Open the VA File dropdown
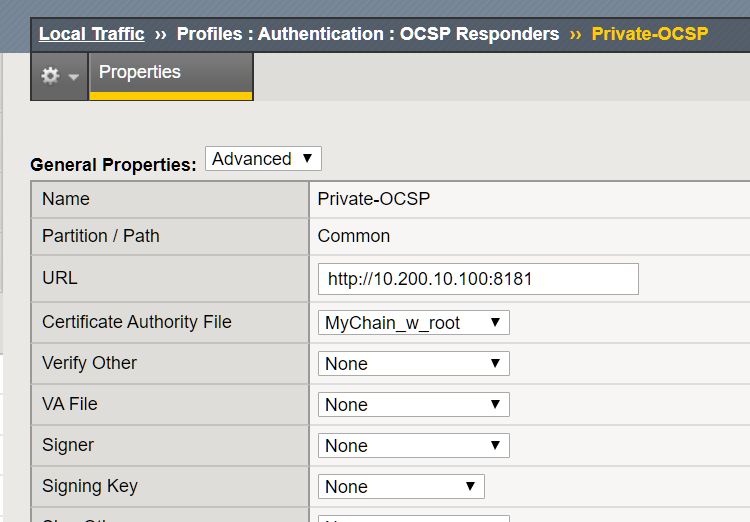The width and height of the screenshot is (750, 522). tap(413, 405)
